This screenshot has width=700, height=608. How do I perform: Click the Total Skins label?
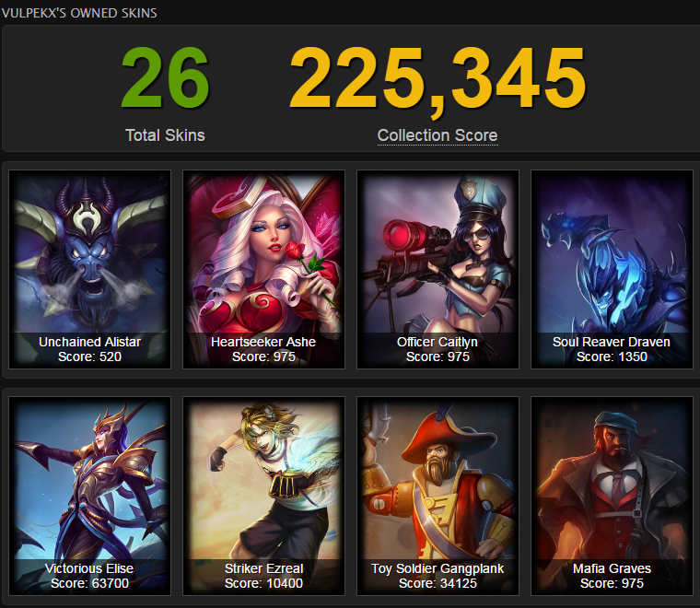[165, 135]
